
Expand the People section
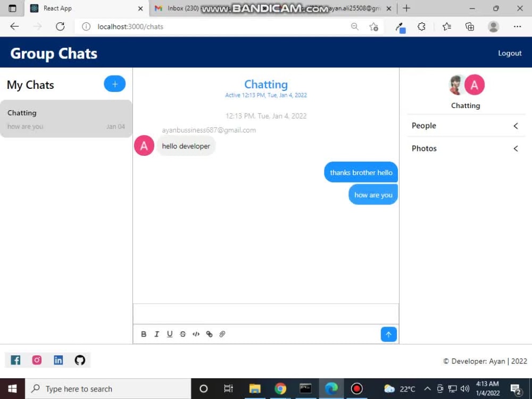pos(465,126)
